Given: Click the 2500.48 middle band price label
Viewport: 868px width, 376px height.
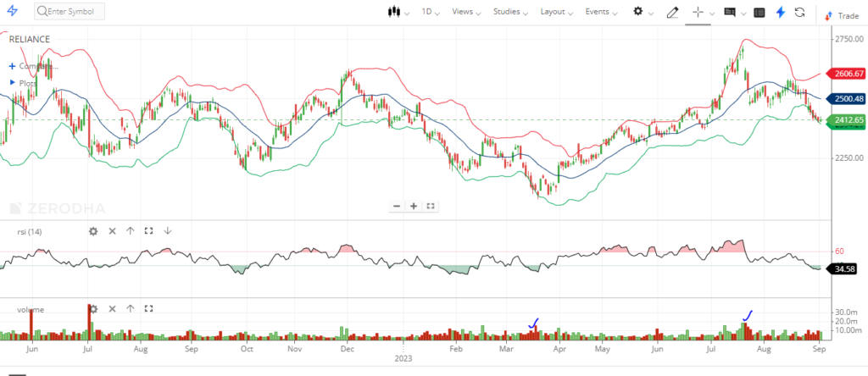Looking at the screenshot, I should [x=845, y=99].
